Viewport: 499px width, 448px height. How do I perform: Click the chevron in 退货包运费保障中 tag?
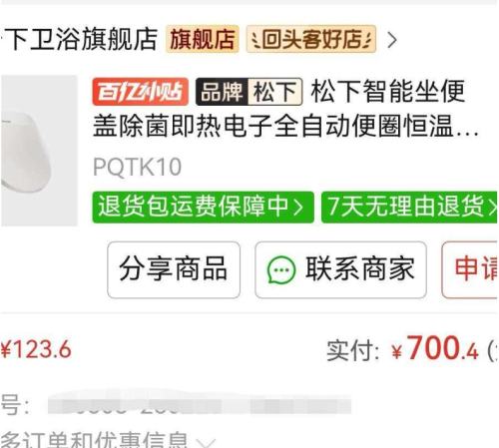coord(298,208)
